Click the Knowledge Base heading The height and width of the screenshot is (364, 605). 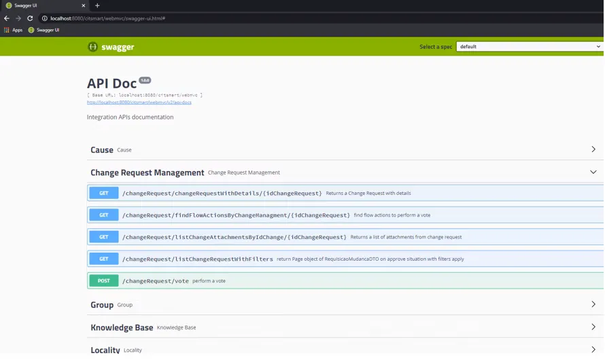coord(122,327)
